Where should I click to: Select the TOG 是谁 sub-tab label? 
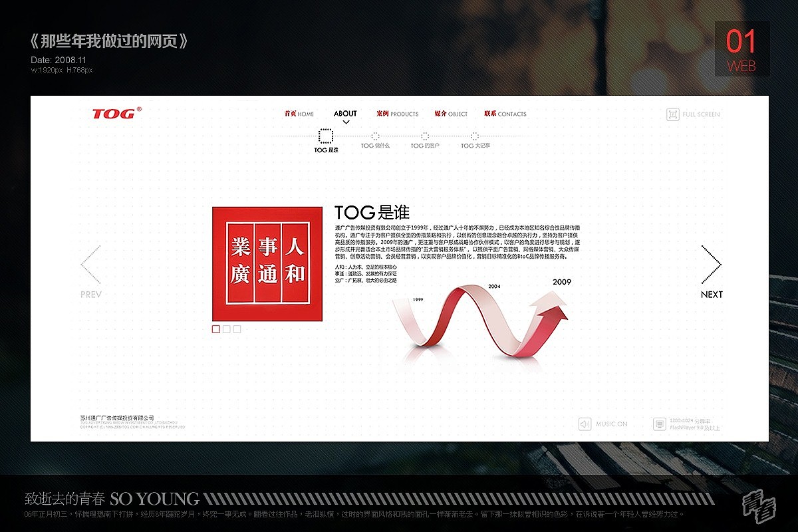click(x=327, y=150)
